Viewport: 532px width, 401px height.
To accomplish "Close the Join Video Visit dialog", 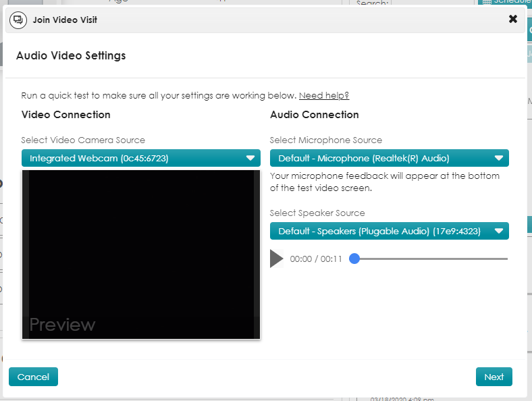I will click(512, 19).
